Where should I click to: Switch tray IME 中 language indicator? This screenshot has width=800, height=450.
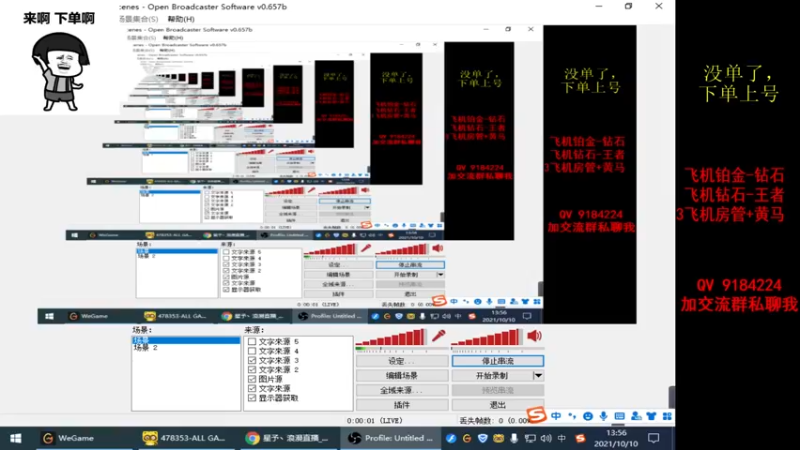562,438
